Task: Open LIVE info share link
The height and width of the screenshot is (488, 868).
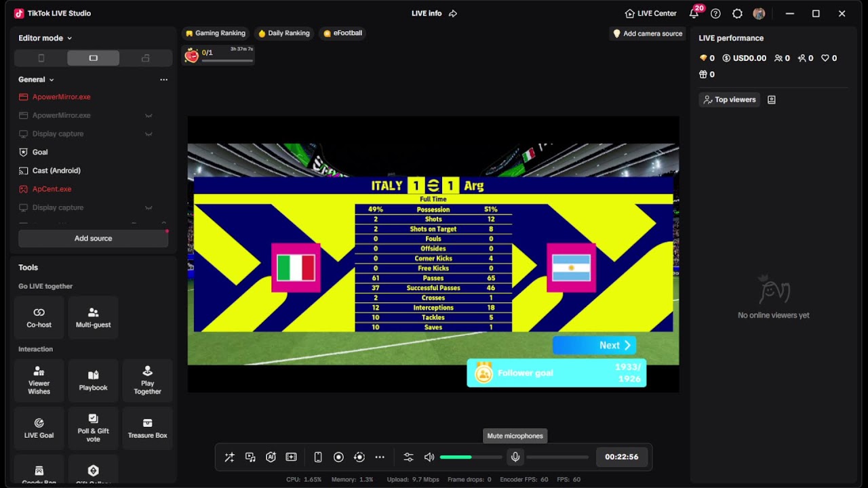Action: click(x=453, y=14)
